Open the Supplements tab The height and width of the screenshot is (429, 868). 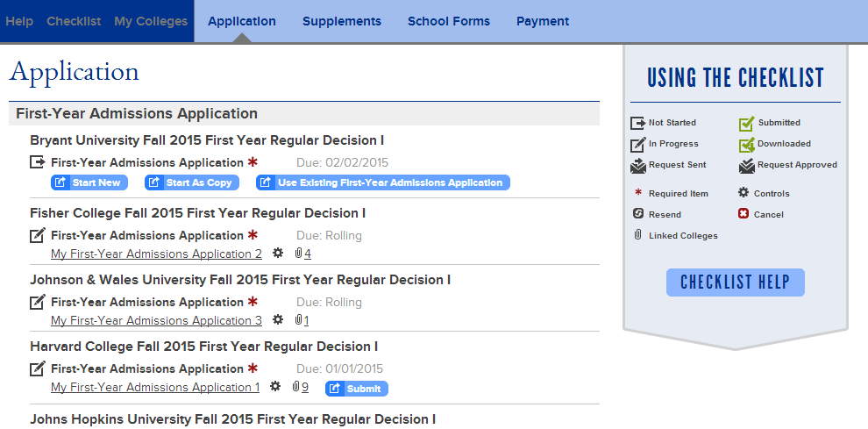click(x=341, y=21)
